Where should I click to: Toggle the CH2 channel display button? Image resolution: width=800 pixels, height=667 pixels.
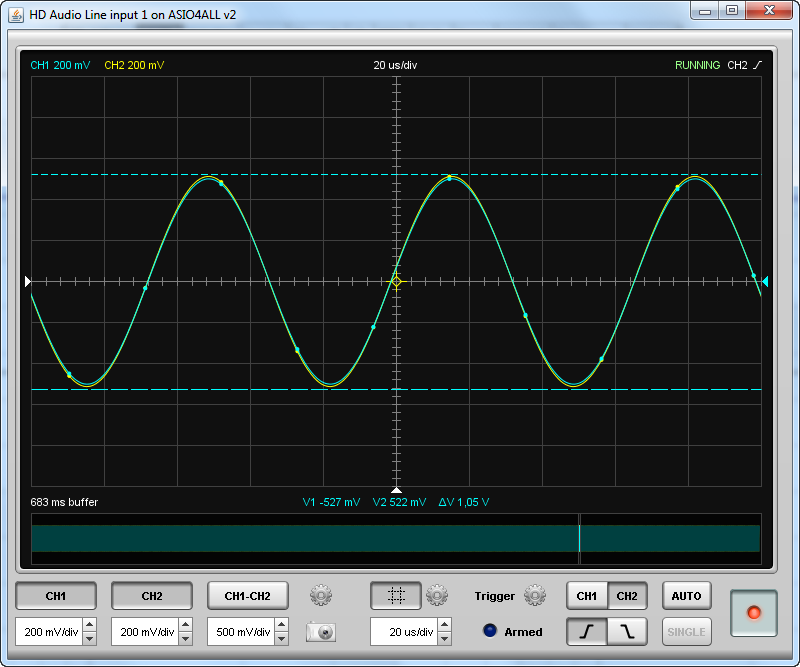[152, 596]
